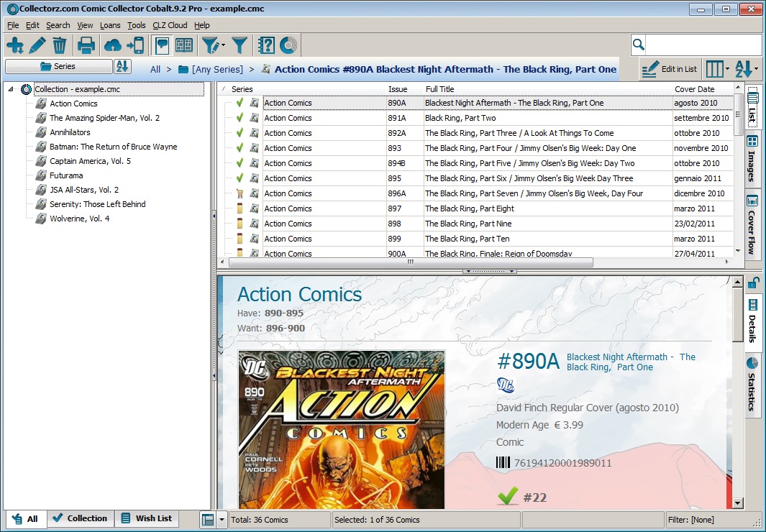Open the CLZ Cloud menu

click(170, 25)
